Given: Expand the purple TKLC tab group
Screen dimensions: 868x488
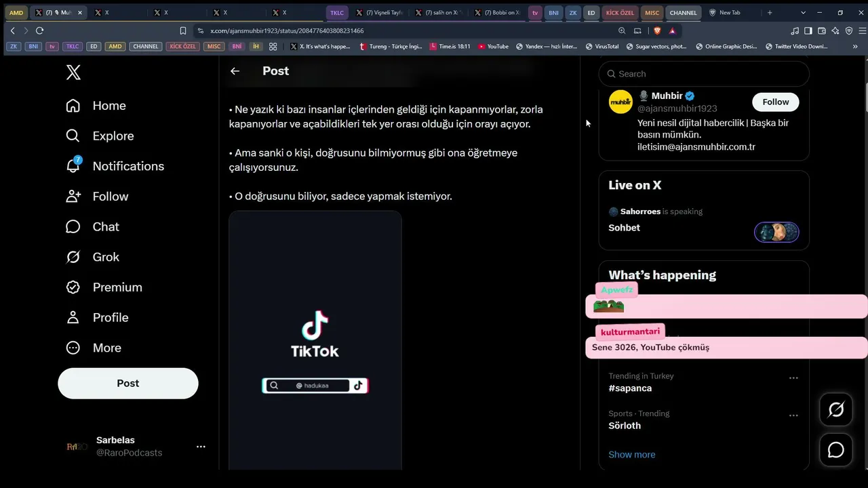Looking at the screenshot, I should pyautogui.click(x=337, y=12).
